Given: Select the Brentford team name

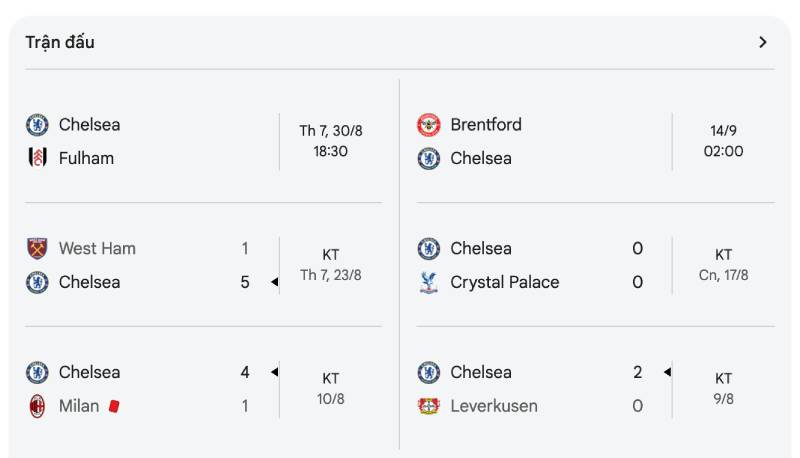Looking at the screenshot, I should [x=486, y=125].
